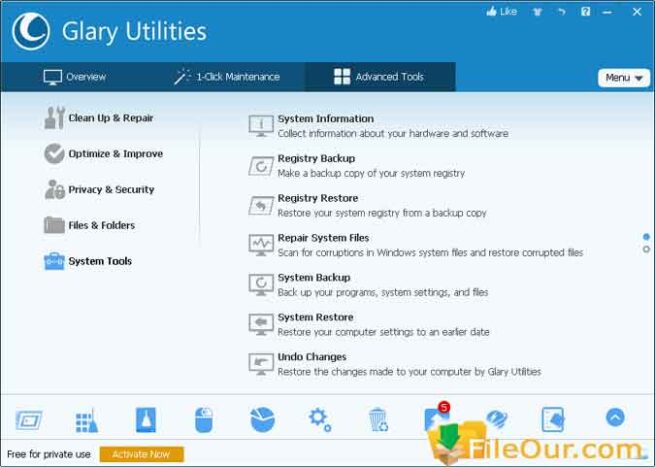
Task: Click the Undo Changes monitor icon
Action: pyautogui.click(x=261, y=364)
